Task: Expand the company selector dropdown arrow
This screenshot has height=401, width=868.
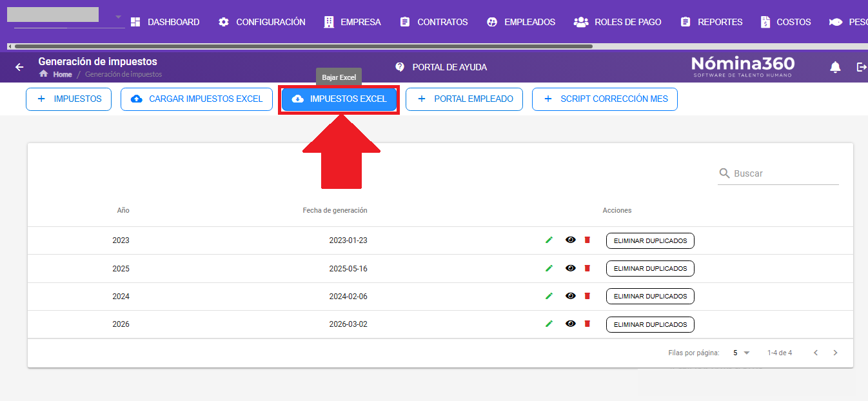Action: coord(118,16)
